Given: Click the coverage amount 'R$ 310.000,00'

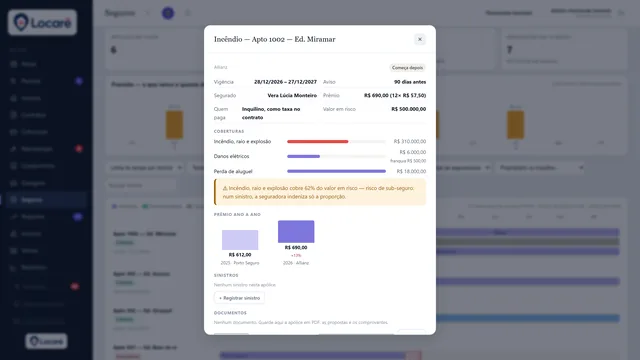Looking at the screenshot, I should coord(410,142).
